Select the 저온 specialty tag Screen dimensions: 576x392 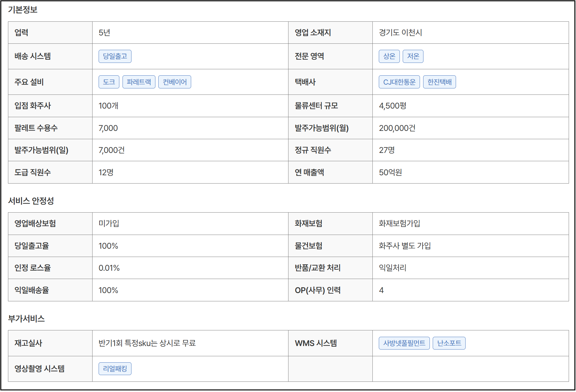(413, 57)
